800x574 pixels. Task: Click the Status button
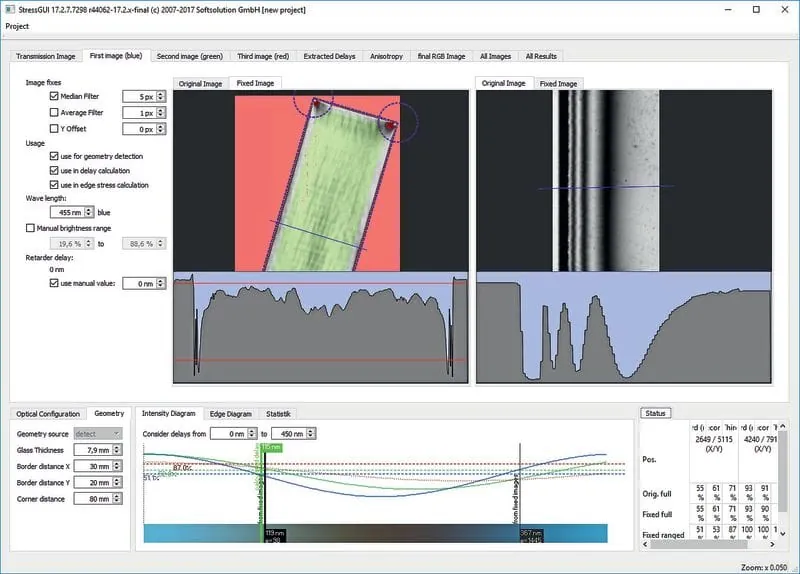click(656, 413)
